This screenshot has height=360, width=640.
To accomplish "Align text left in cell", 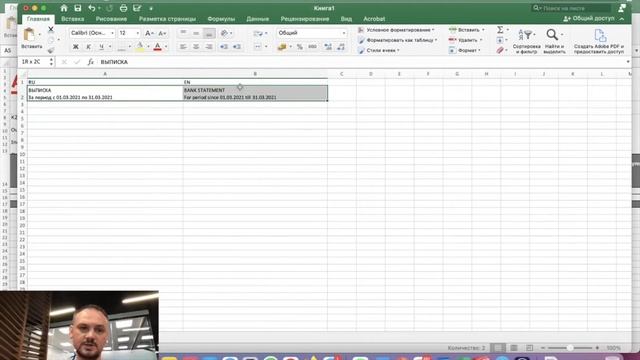I will pyautogui.click(x=183, y=47).
